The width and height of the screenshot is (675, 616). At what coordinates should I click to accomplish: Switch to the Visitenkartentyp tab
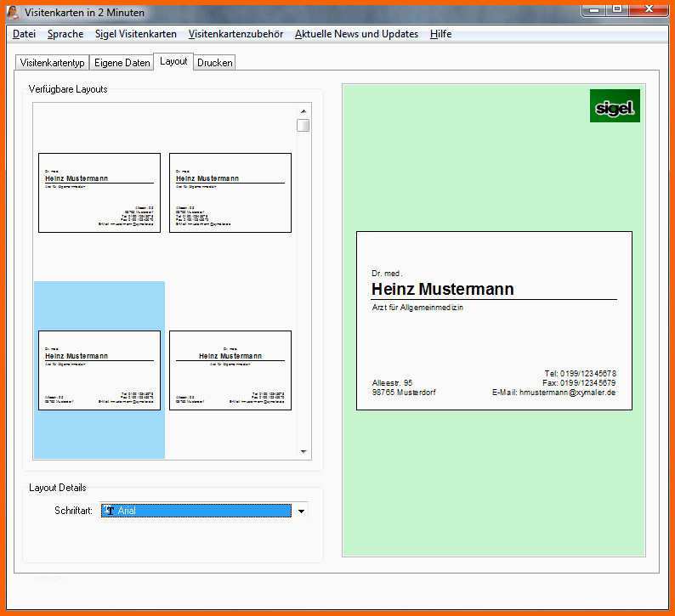[52, 62]
